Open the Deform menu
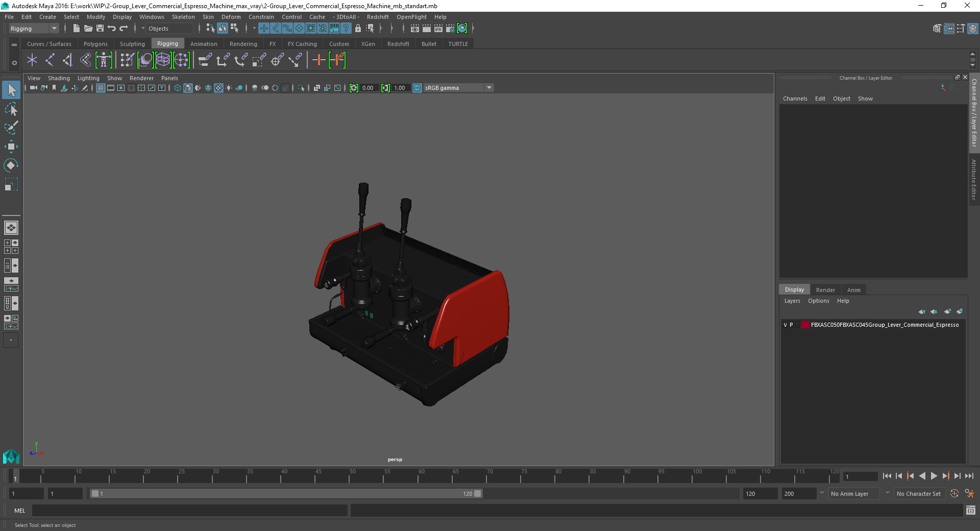The image size is (980, 531). pyautogui.click(x=231, y=17)
